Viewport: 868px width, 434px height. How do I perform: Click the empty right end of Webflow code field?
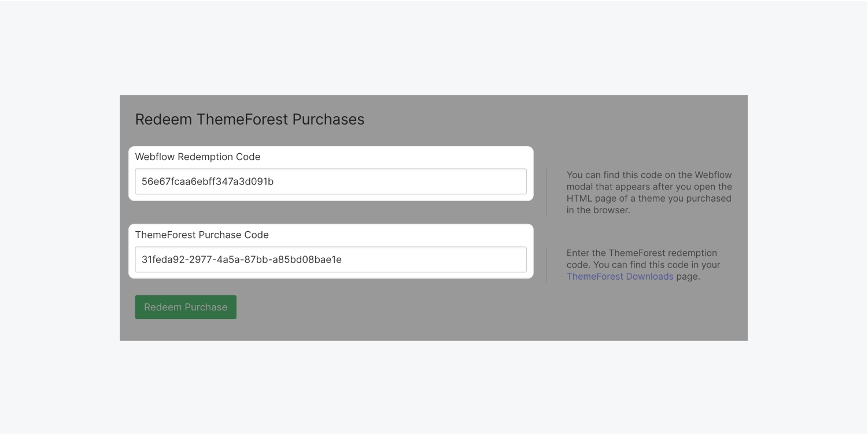(474, 181)
